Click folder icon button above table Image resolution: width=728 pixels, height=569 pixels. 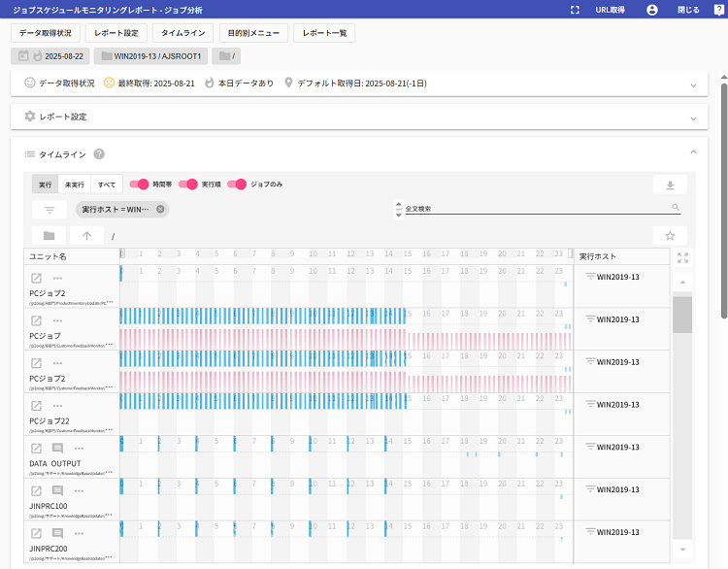[x=49, y=236]
